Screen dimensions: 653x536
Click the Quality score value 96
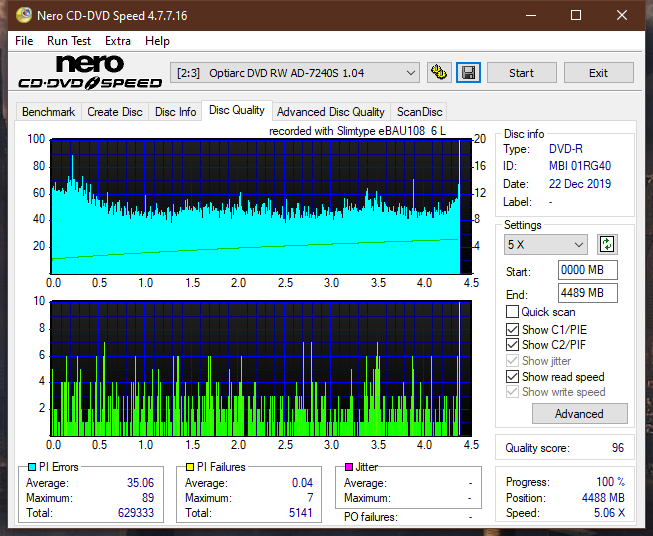click(618, 448)
